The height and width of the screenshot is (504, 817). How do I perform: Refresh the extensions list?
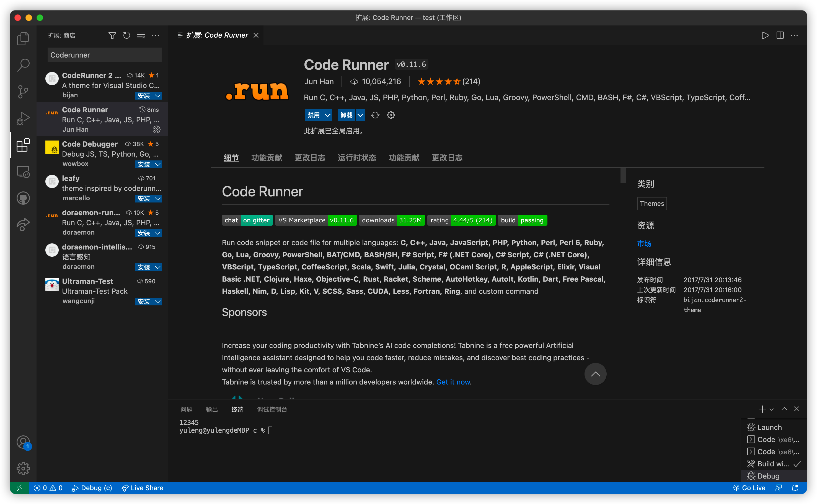(x=127, y=35)
